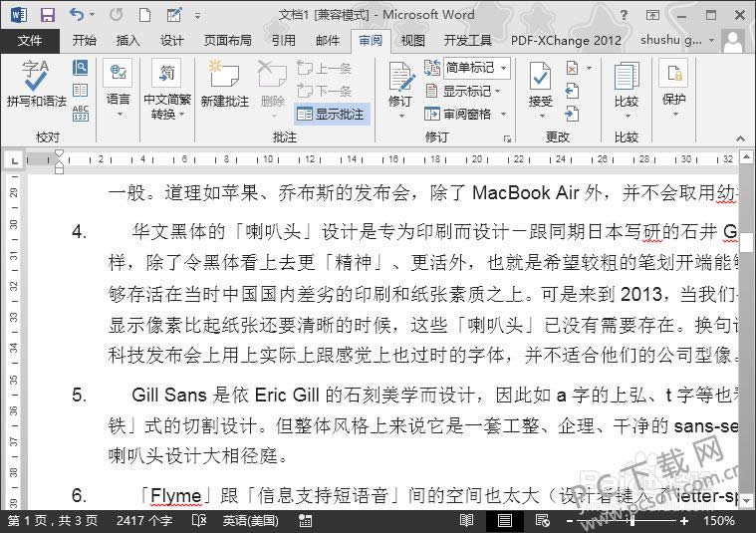Open the PDF-XChange 2012 tab
756x533 pixels.
[566, 41]
